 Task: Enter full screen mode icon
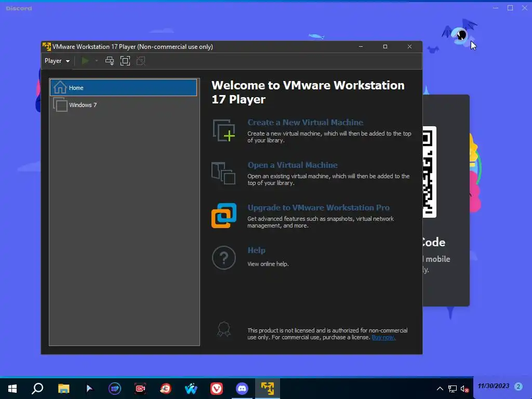click(x=125, y=61)
